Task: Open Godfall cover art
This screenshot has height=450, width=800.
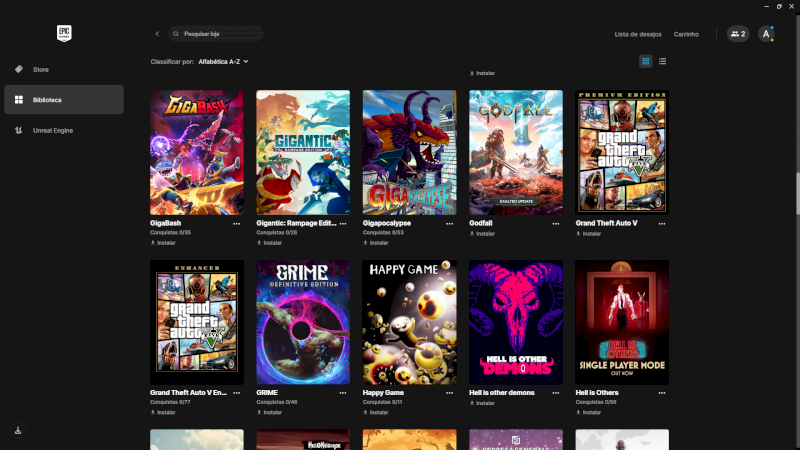Action: [x=516, y=153]
